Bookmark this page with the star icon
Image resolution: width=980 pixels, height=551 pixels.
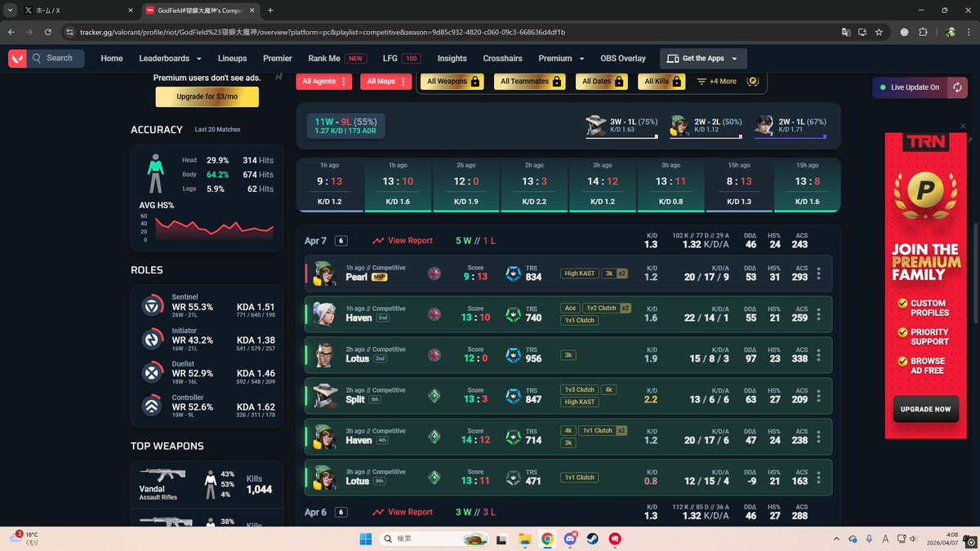click(879, 32)
